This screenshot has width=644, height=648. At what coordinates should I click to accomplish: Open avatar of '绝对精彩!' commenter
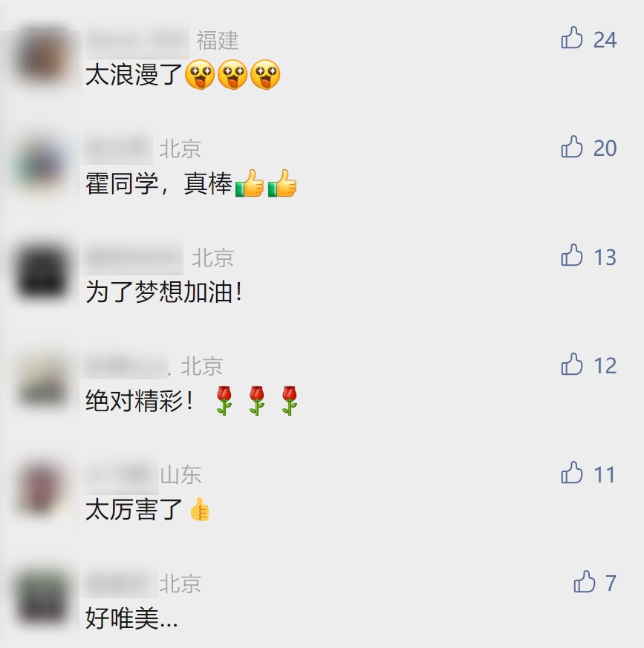[43, 382]
